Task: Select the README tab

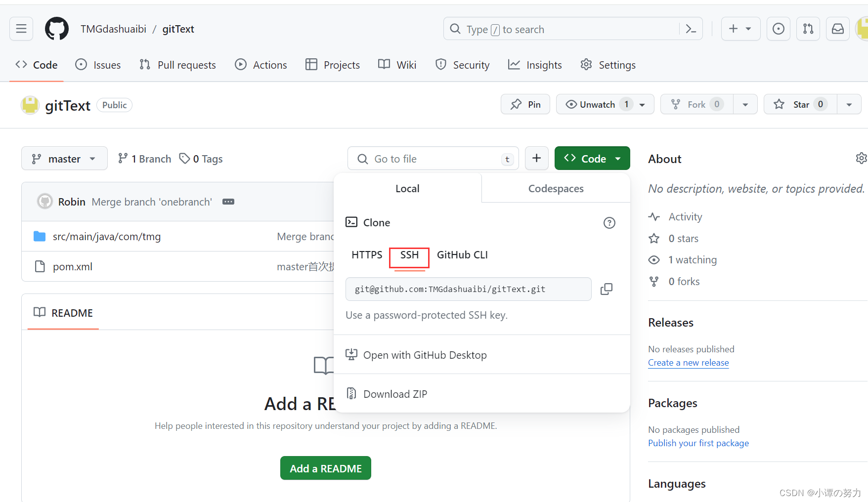Action: tap(63, 313)
